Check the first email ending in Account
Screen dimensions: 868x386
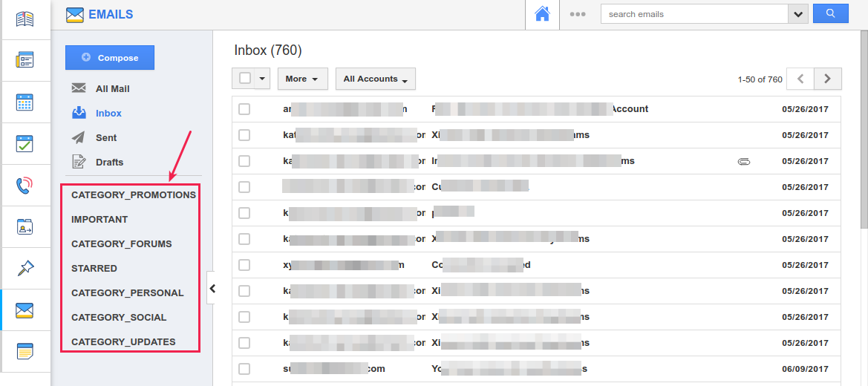[x=244, y=109]
